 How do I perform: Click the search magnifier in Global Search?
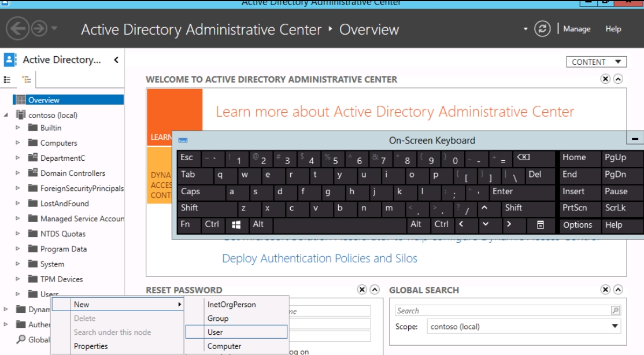tap(615, 310)
